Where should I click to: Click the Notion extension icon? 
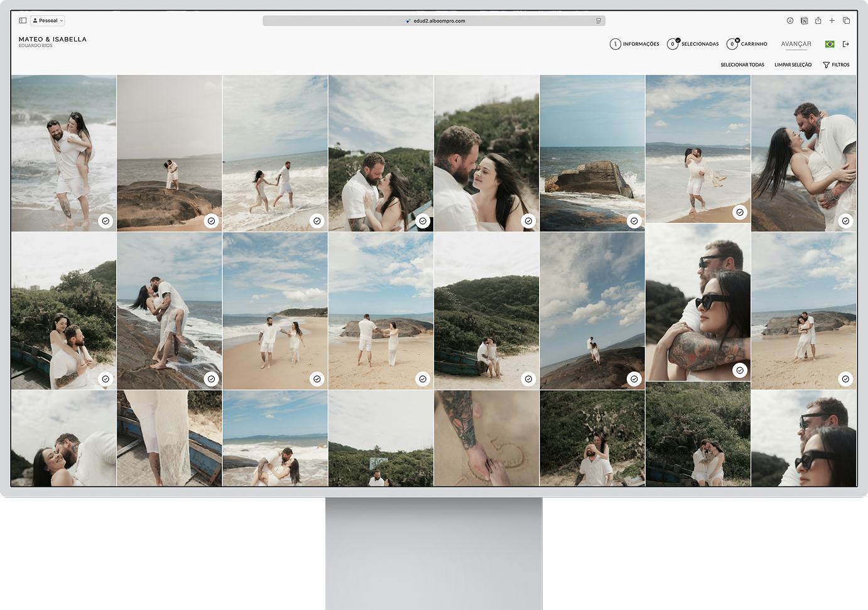click(x=804, y=21)
